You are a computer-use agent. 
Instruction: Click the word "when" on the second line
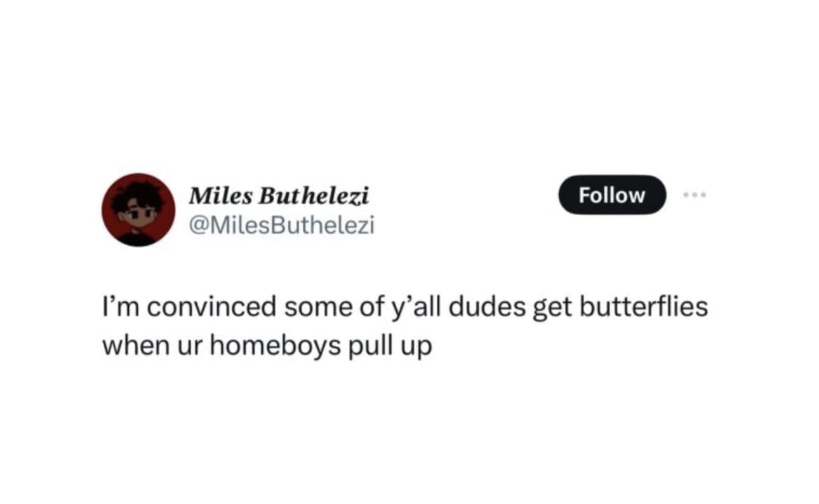[132, 347]
